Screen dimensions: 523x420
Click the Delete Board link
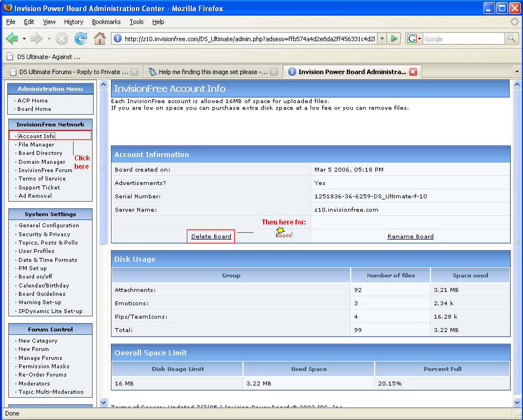coord(211,236)
